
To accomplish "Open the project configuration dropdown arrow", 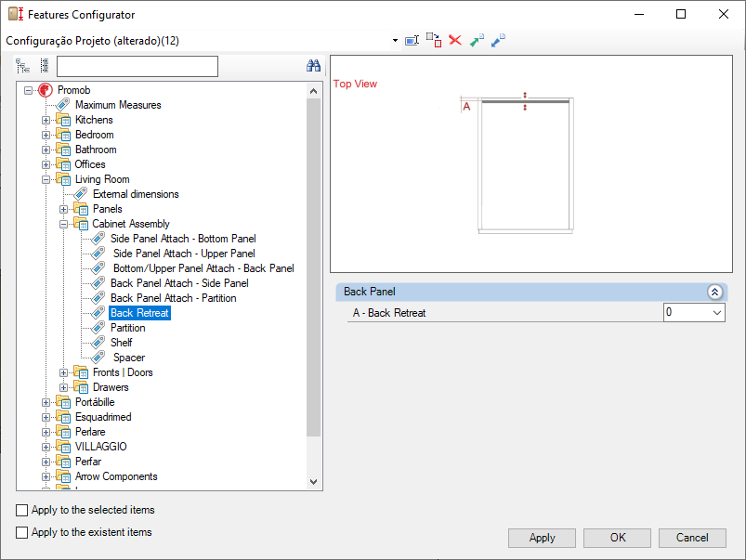I will point(395,41).
